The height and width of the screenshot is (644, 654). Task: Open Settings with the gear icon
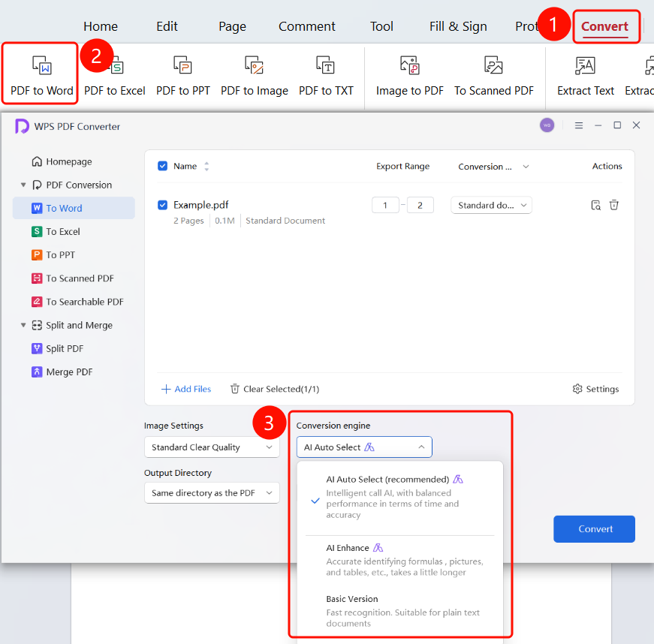[595, 389]
